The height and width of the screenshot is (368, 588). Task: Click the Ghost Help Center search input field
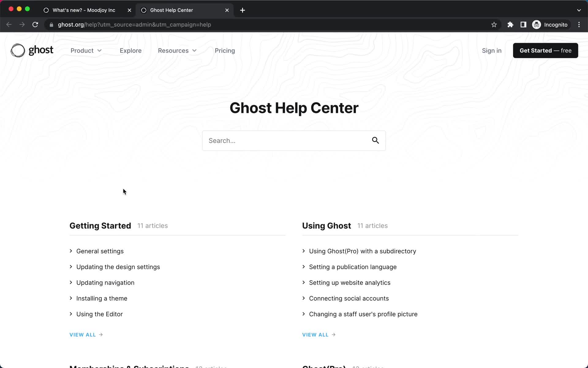[294, 140]
